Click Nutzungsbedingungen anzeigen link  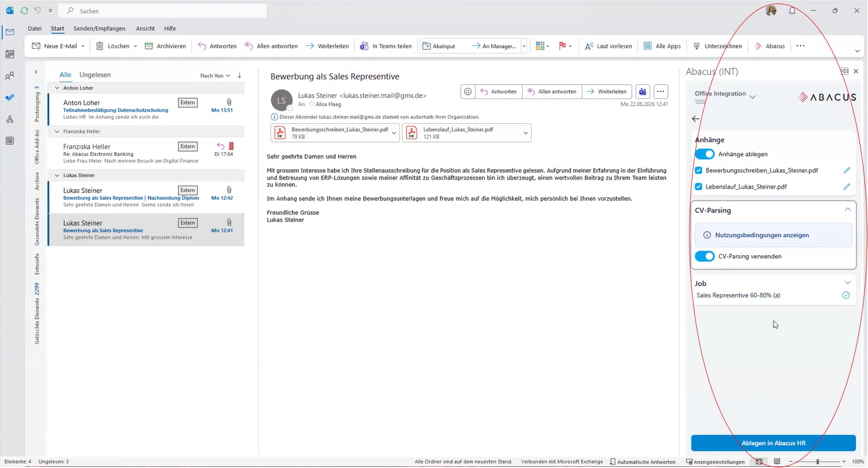(762, 235)
